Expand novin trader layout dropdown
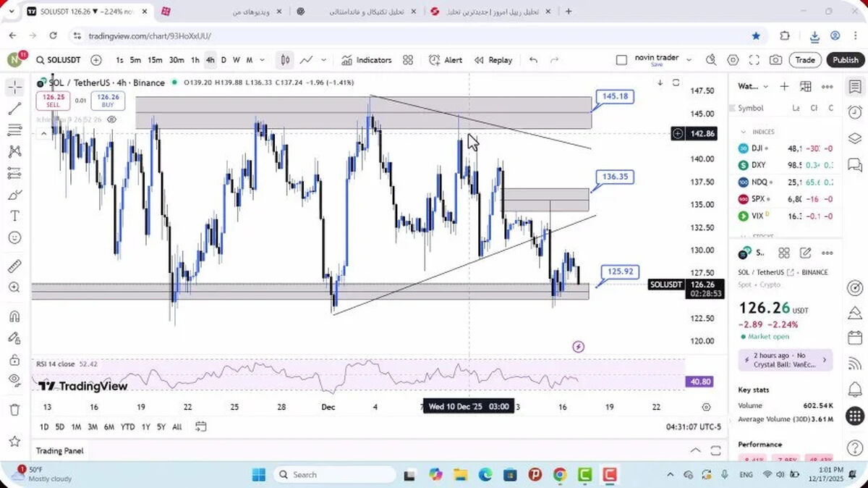The height and width of the screenshot is (488, 868). click(x=689, y=60)
